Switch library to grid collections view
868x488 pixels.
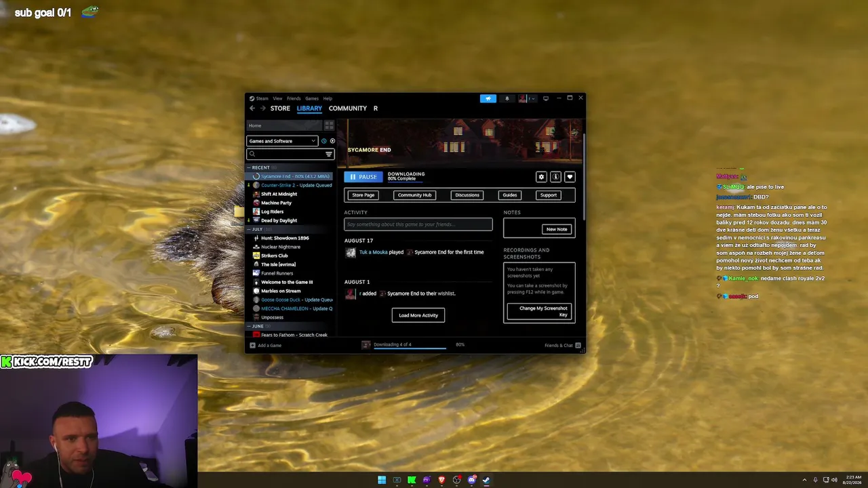(x=329, y=125)
